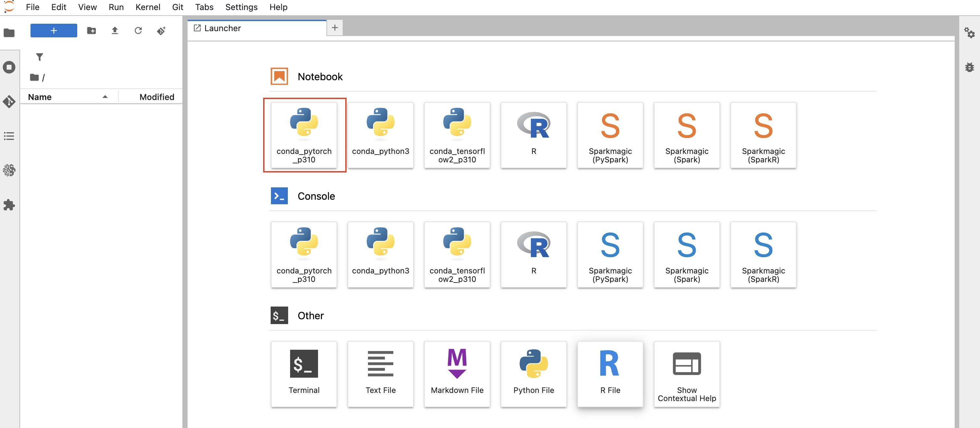Open the Extension Manager puzzle icon
The width and height of the screenshot is (980, 428).
[x=9, y=205]
